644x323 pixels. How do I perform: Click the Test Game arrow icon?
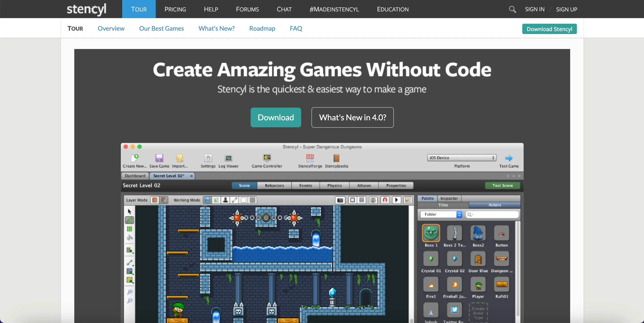click(509, 158)
